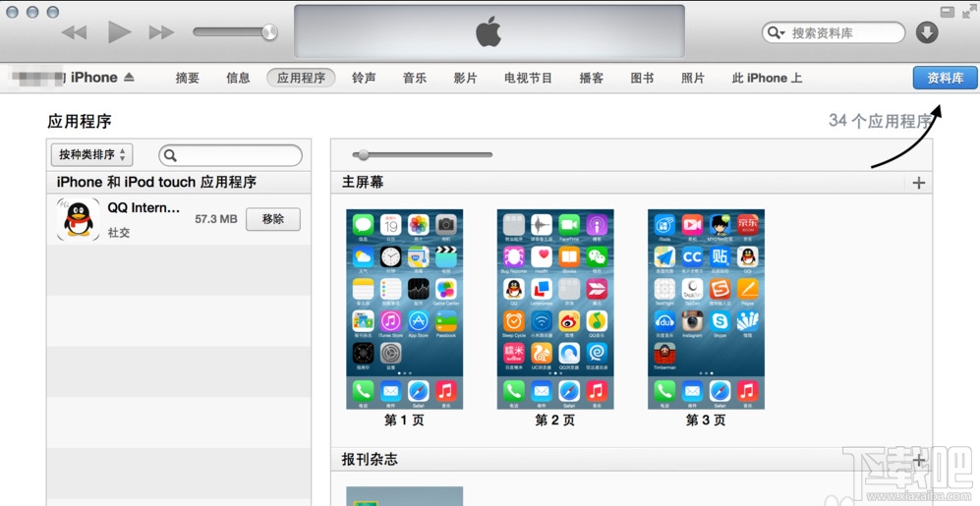Click the Safari dock icon on page 2
Image resolution: width=980 pixels, height=506 pixels.
point(569,391)
